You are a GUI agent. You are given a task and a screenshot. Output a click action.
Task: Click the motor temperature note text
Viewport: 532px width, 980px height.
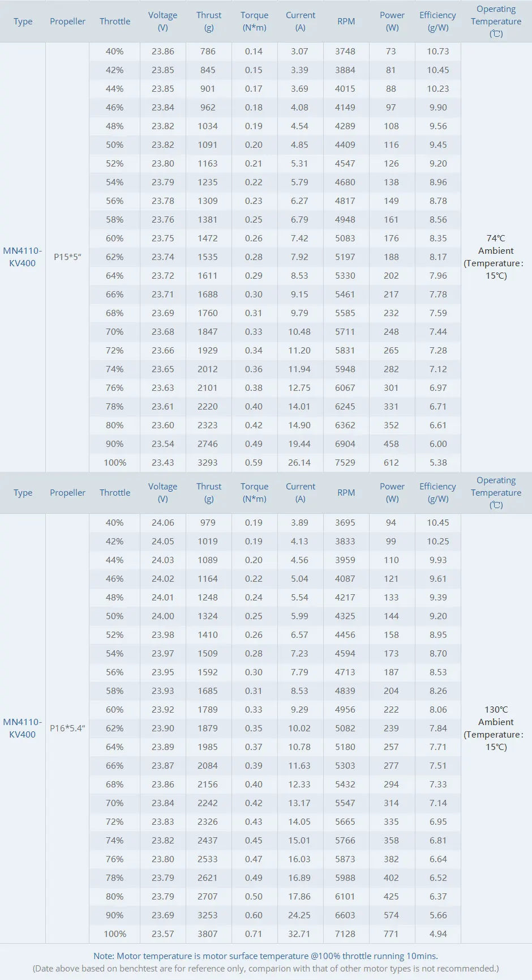pos(266,956)
